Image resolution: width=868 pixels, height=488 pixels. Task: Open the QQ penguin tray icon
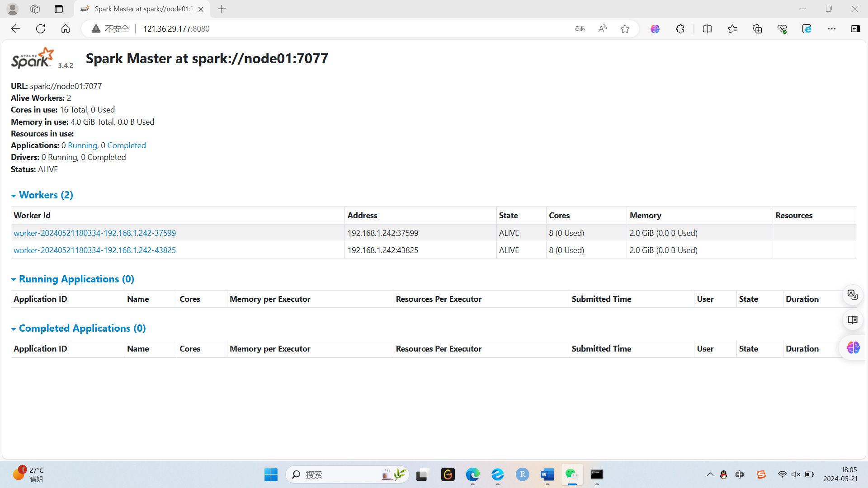(x=724, y=474)
